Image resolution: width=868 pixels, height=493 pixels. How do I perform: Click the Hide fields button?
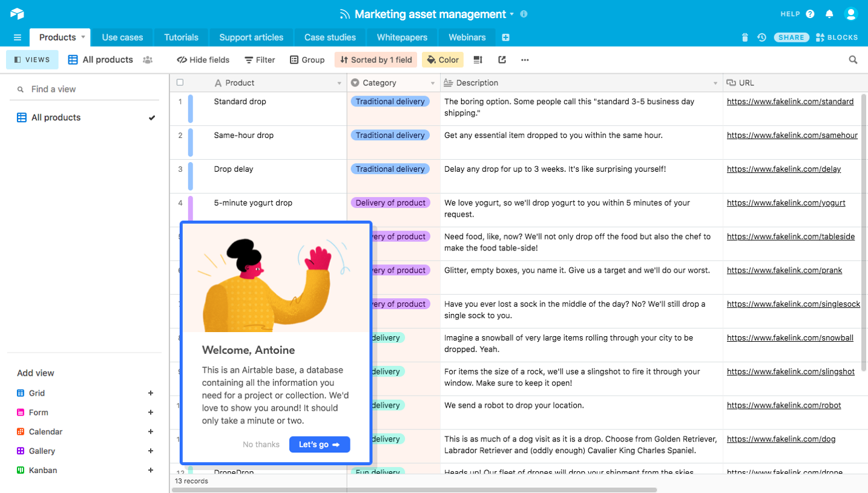[203, 60]
